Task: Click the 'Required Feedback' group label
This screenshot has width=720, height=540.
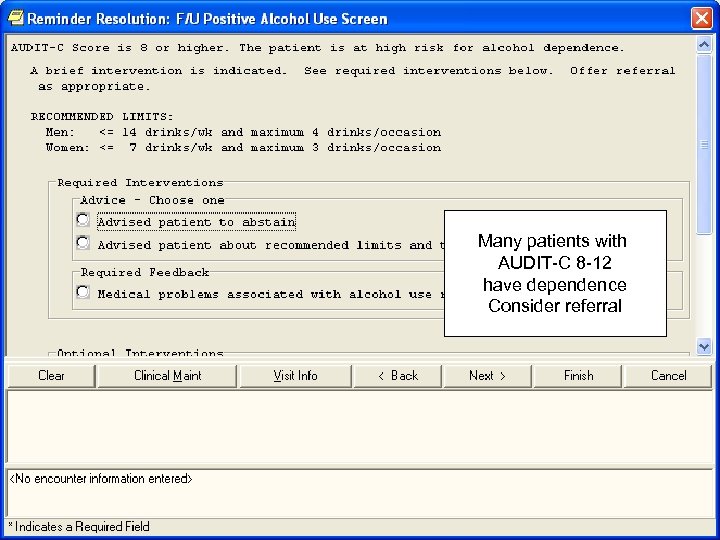Action: [x=145, y=272]
